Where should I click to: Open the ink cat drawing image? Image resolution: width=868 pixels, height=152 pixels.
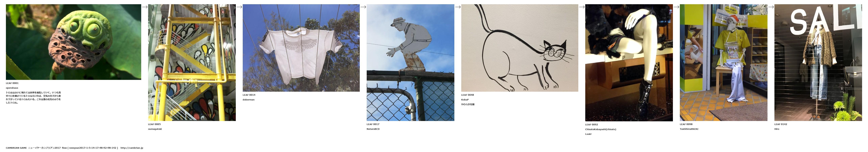click(520, 48)
